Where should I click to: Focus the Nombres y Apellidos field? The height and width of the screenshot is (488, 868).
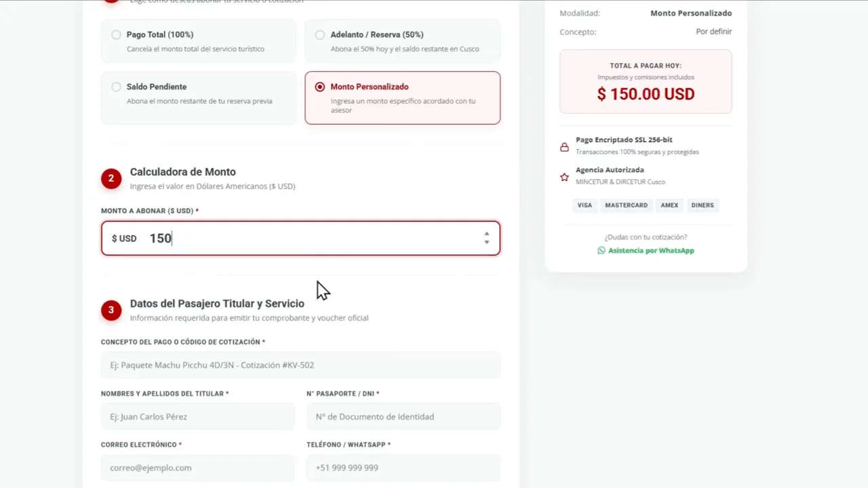tap(198, 416)
